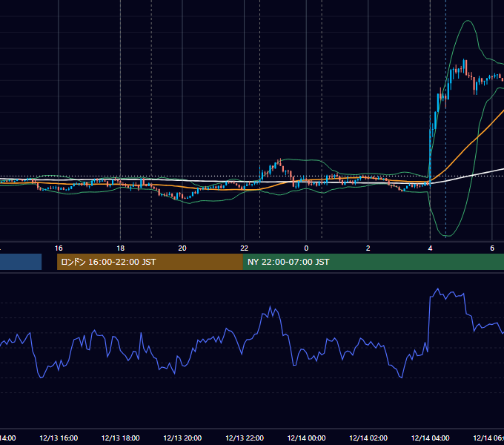The width and height of the screenshot is (504, 445).
Task: Click the oscillator peak just after 04:00
Action: tap(437, 289)
